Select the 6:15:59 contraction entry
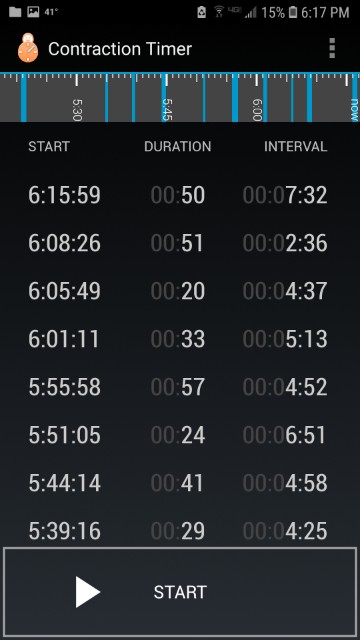Viewport: 360px width, 640px height. coord(180,195)
